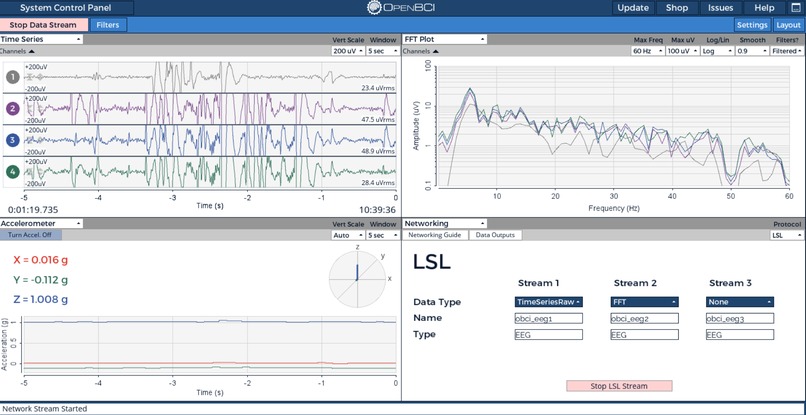Open the System Control Panel
806x415 pixels.
67,8
